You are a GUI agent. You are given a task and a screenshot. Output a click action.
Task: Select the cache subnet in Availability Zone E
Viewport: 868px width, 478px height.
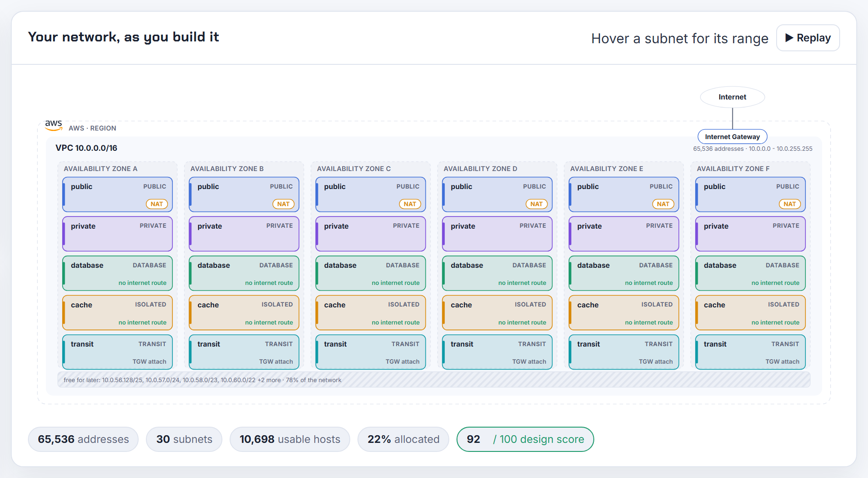(x=624, y=312)
